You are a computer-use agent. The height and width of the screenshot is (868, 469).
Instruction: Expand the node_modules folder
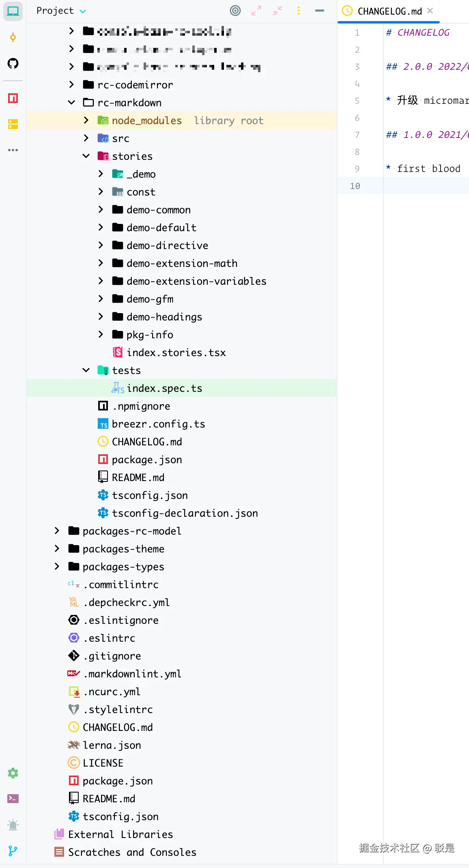pos(86,120)
